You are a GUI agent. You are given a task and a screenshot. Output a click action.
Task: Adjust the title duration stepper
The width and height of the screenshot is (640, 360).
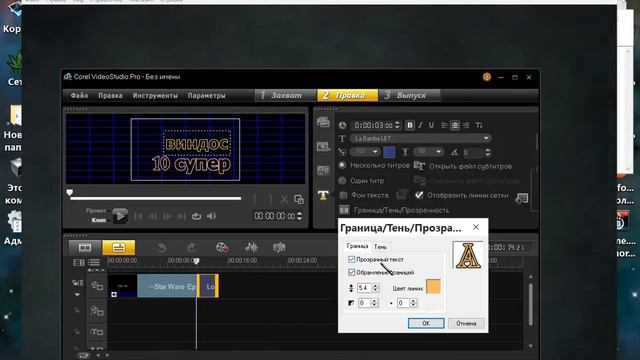(x=397, y=125)
